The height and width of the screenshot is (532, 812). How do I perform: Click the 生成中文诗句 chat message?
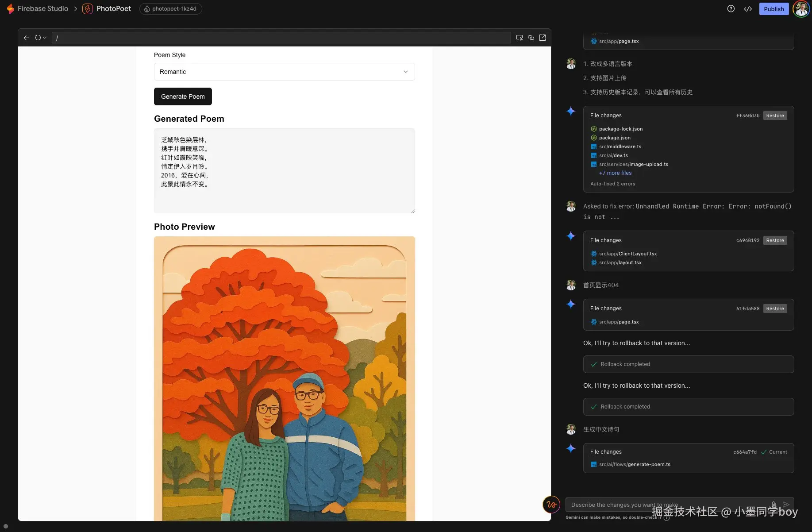coord(601,429)
